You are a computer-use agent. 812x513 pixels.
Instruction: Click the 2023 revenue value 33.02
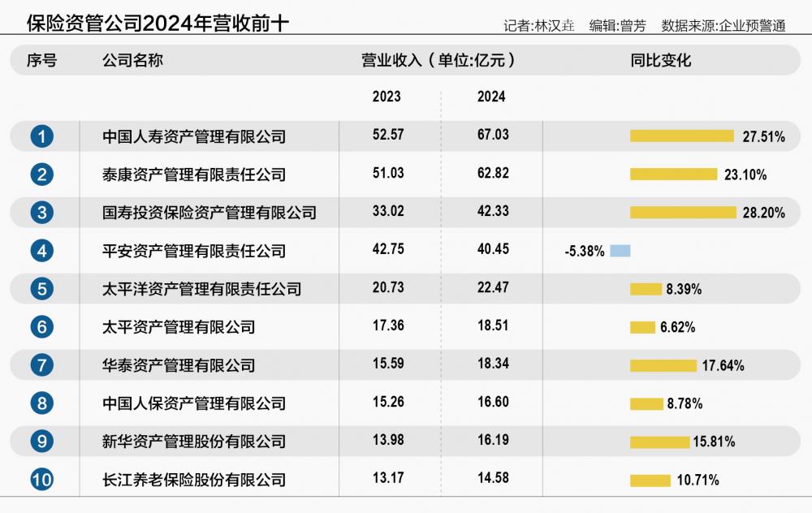pos(388,211)
